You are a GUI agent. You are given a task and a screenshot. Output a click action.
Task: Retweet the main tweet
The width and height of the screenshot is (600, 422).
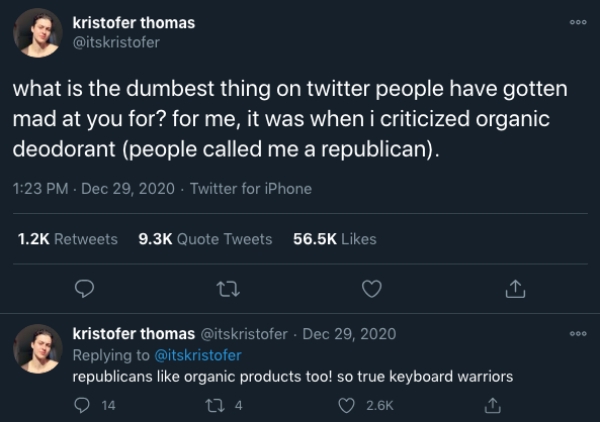[x=228, y=288]
